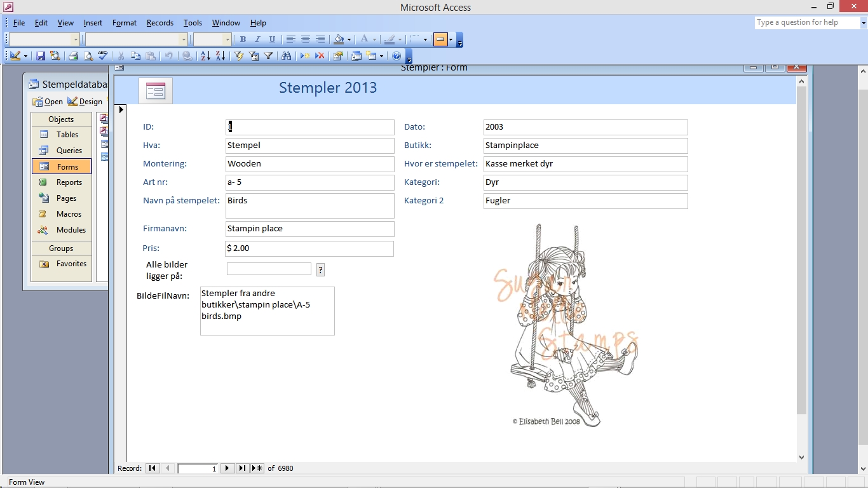Open the Object selector combo box
The height and width of the screenshot is (488, 868).
44,39
